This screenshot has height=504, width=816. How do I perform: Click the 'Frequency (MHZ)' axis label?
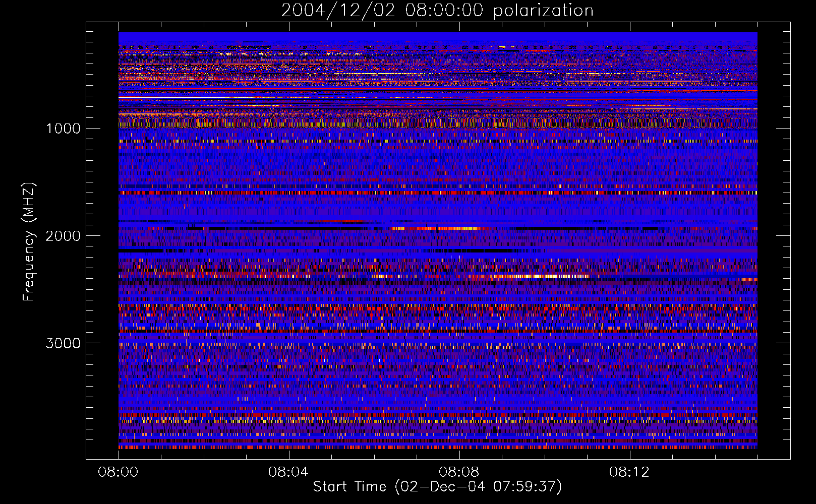click(28, 242)
